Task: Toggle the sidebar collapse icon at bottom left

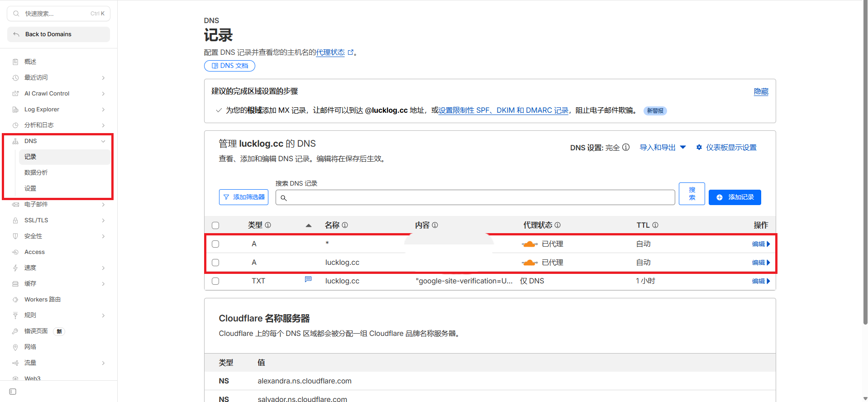Action: tap(13, 392)
